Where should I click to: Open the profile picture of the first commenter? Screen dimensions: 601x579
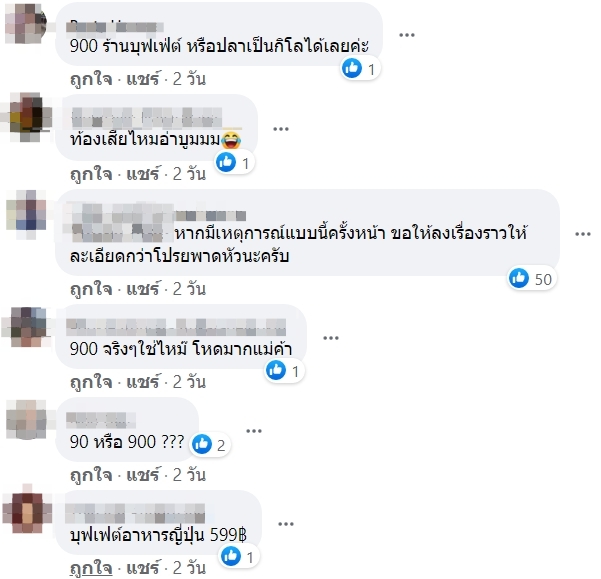pyautogui.click(x=26, y=24)
